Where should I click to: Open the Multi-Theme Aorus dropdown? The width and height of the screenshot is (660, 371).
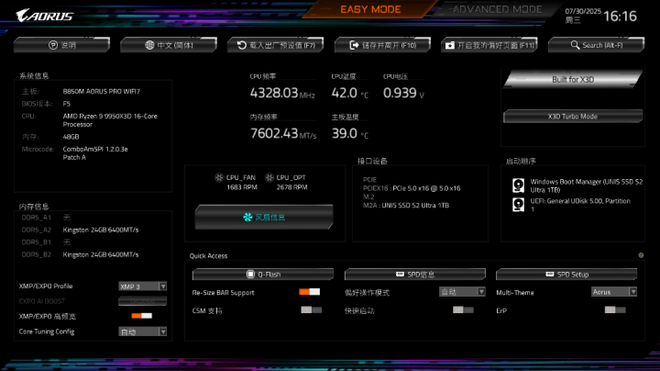pos(614,292)
